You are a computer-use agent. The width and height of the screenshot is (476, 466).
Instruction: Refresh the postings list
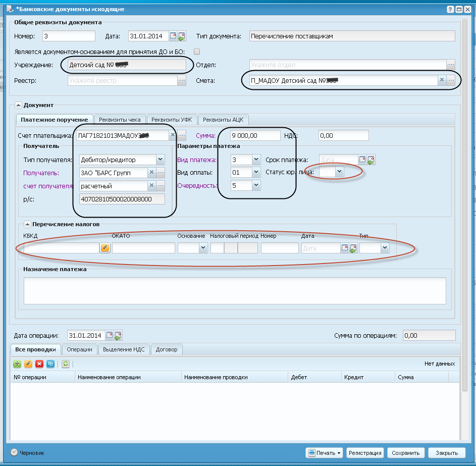(66, 364)
